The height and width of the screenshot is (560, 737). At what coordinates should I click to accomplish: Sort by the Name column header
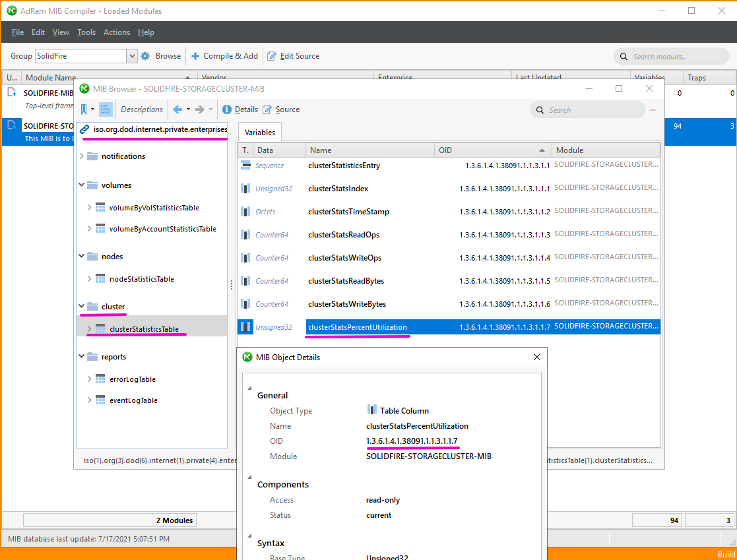(x=370, y=150)
